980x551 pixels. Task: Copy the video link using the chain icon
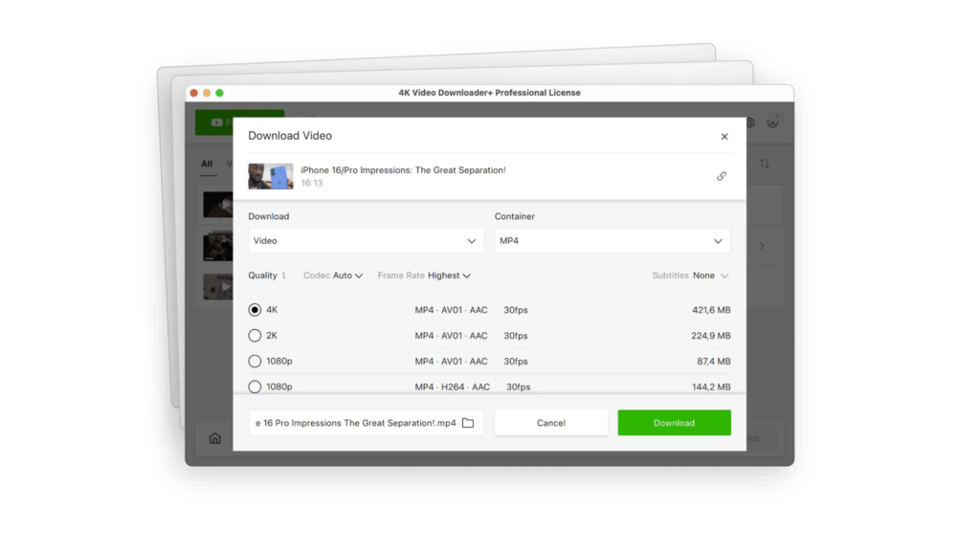tap(722, 176)
